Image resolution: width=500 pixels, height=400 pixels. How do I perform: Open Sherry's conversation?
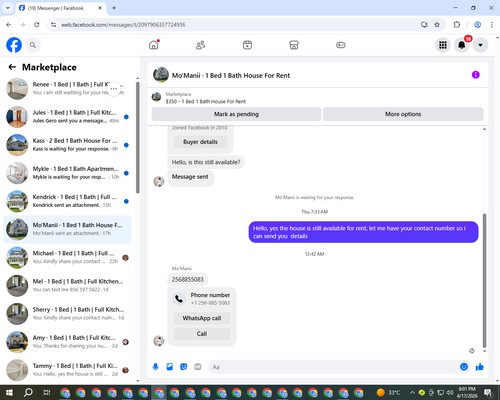[x=68, y=314]
